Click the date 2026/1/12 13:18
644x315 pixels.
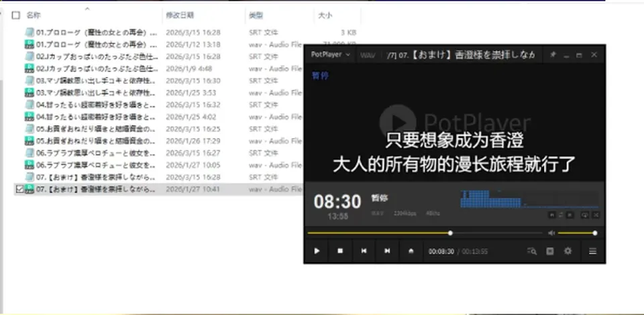click(x=193, y=44)
